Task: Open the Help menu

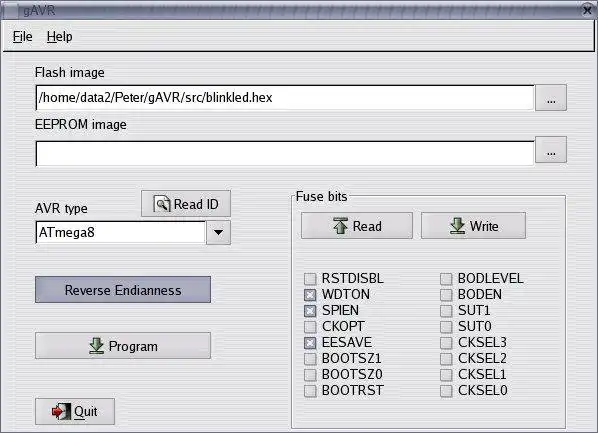Action: [x=59, y=37]
